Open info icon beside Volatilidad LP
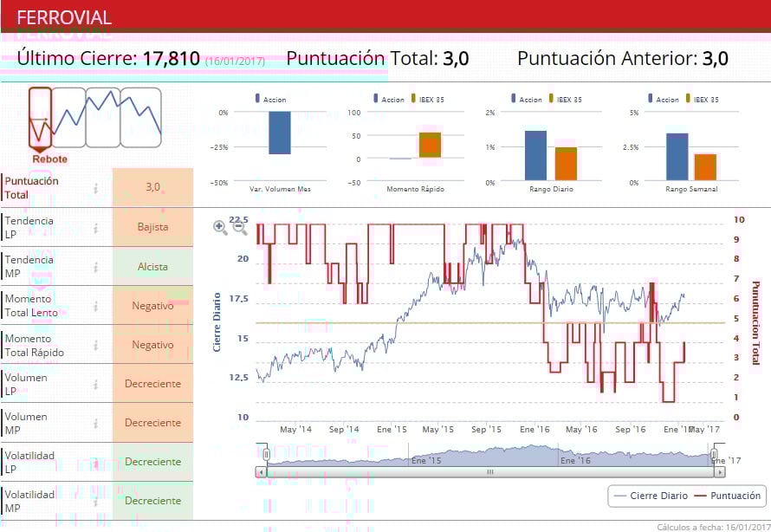 (x=96, y=463)
